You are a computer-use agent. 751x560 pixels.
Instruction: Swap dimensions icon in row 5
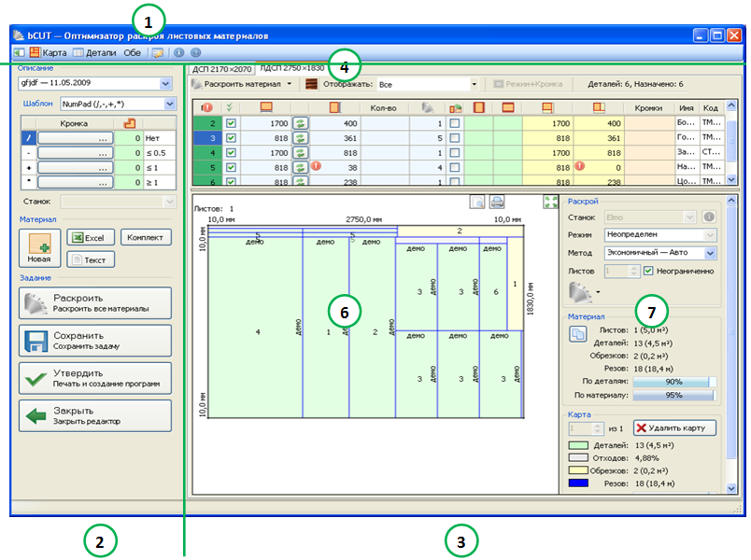point(300,168)
